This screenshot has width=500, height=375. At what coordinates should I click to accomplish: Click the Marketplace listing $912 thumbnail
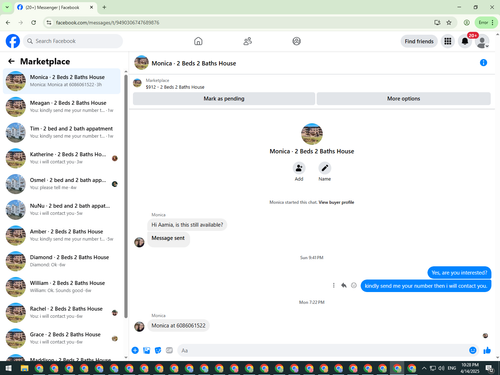click(x=137, y=83)
